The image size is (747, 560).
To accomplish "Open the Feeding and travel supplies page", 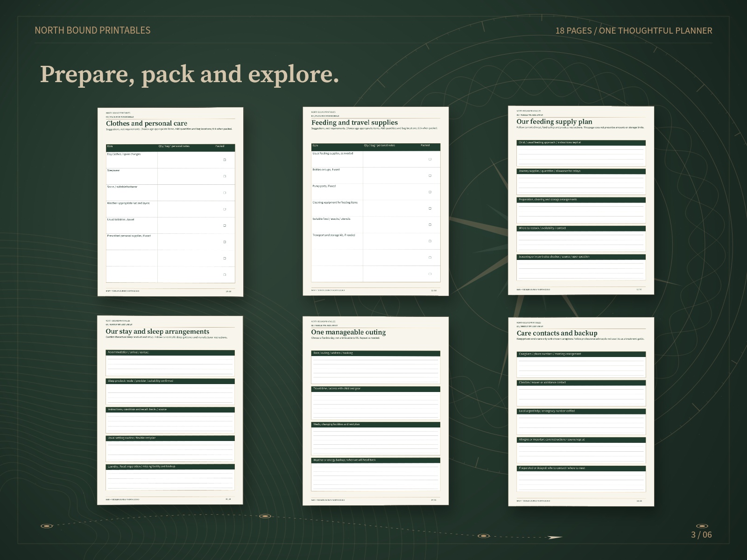I will (x=376, y=201).
